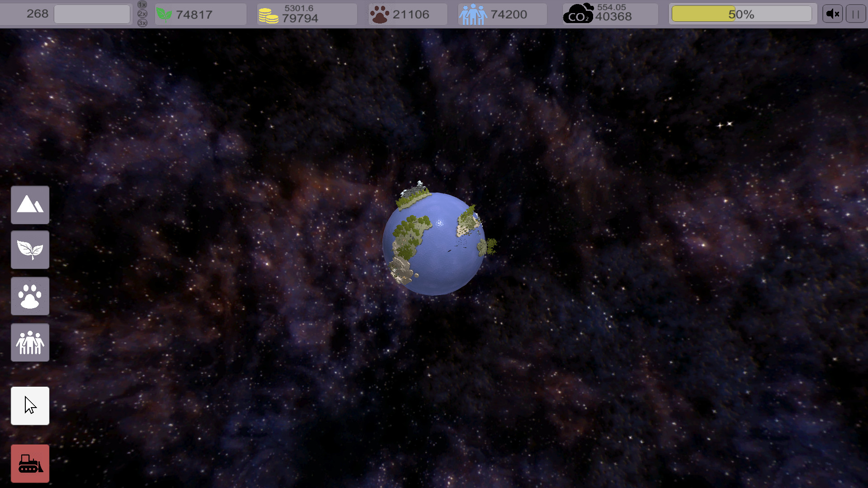Click the blue family population counter icon
Image resolution: width=868 pixels, height=488 pixels.
(473, 14)
